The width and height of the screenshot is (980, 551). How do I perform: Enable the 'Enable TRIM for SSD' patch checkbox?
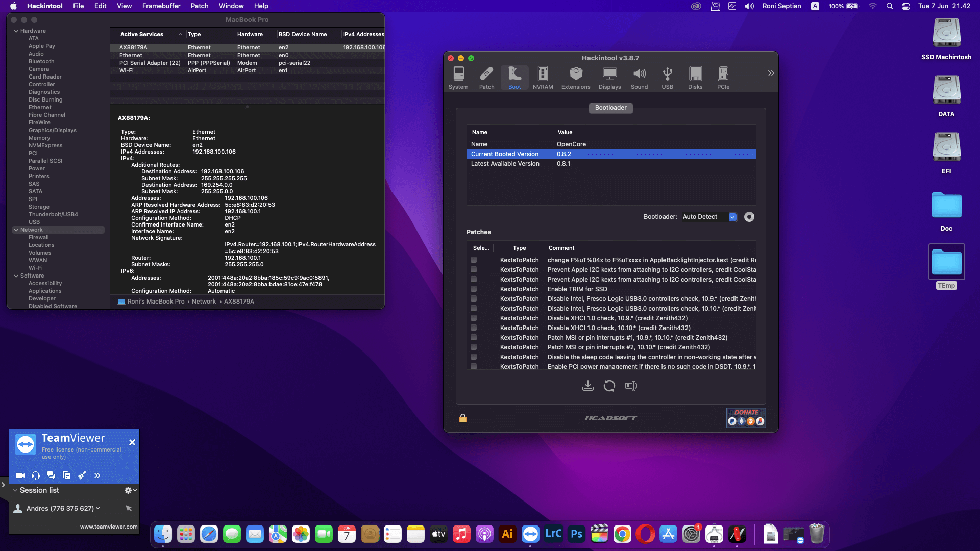pyautogui.click(x=474, y=289)
